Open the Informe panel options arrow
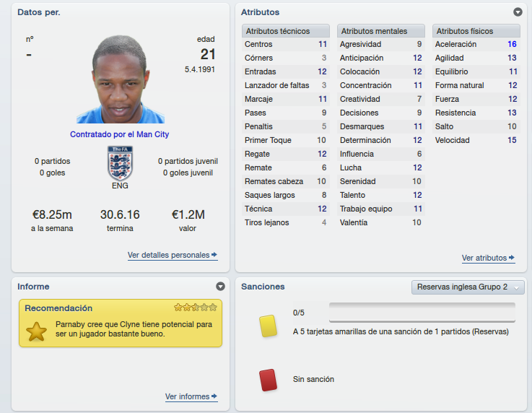 (221, 287)
